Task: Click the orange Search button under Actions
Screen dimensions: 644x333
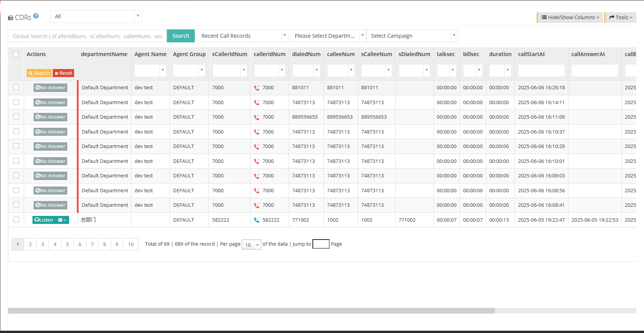Action: tap(39, 73)
